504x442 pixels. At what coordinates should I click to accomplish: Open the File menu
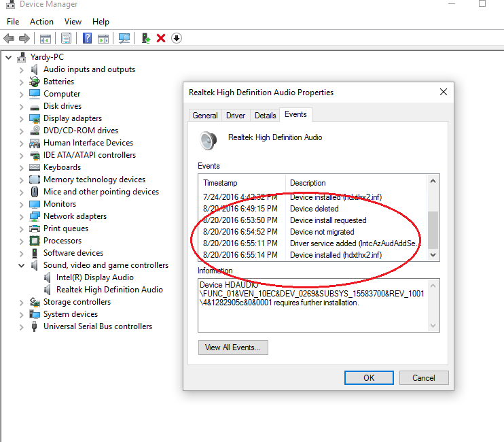(13, 22)
